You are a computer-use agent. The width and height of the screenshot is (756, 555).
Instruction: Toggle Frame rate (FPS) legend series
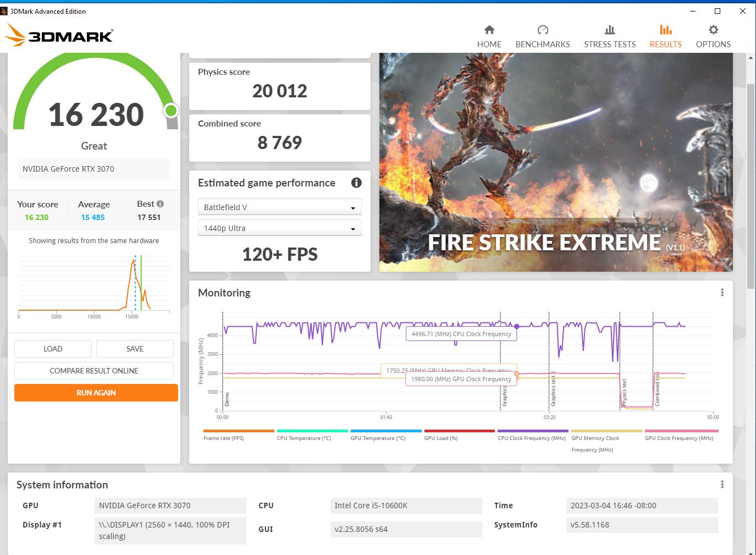coord(238,436)
